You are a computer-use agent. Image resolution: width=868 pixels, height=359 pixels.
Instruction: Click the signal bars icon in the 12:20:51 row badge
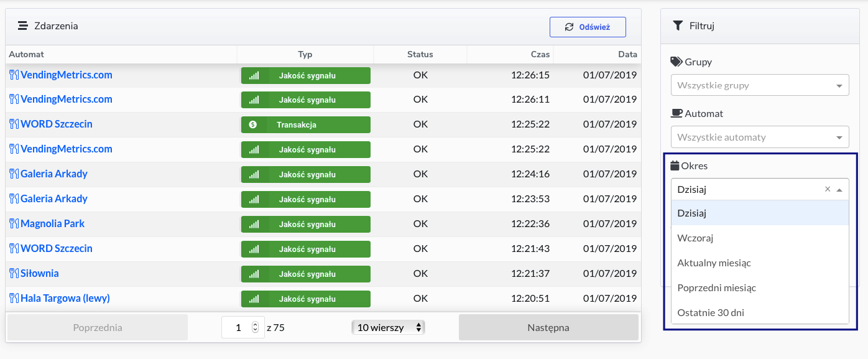click(254, 299)
